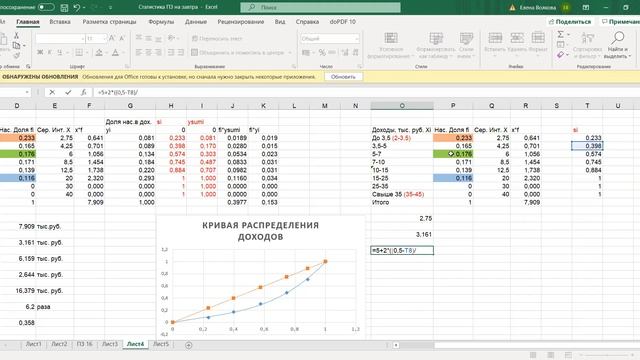Image resolution: width=640 pixels, height=360 pixels.
Task: Click the income distribution chart title
Action: click(260, 231)
